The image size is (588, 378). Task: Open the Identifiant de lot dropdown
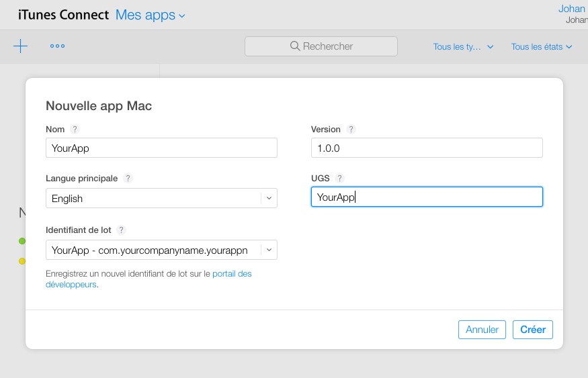(x=269, y=250)
